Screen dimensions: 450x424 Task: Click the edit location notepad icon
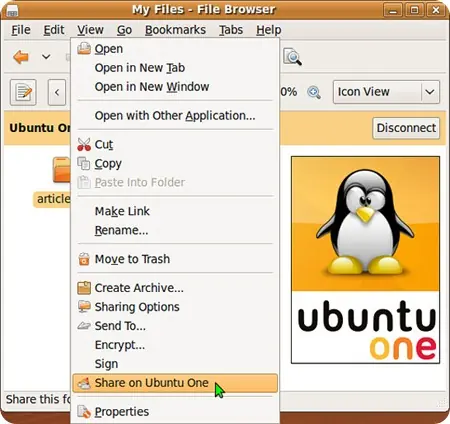coord(23,92)
